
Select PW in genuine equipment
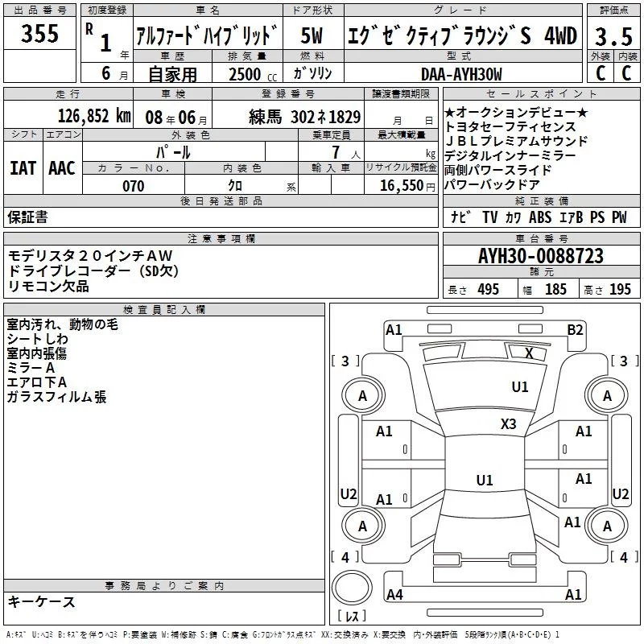(619, 217)
